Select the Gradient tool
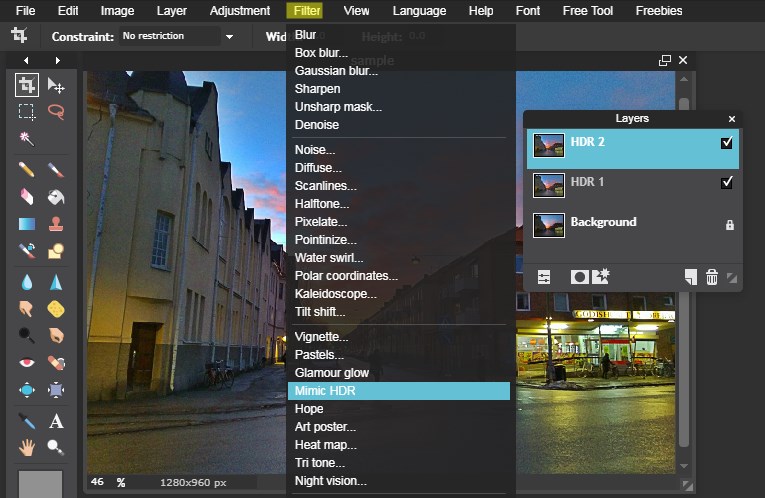Viewport: 765px width, 498px height. (x=27, y=224)
